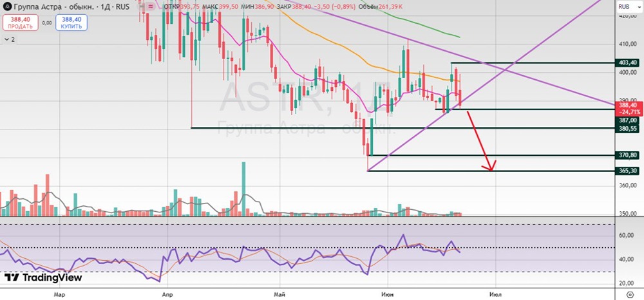
Task: Click the Июл label on time axis
Action: [495, 294]
